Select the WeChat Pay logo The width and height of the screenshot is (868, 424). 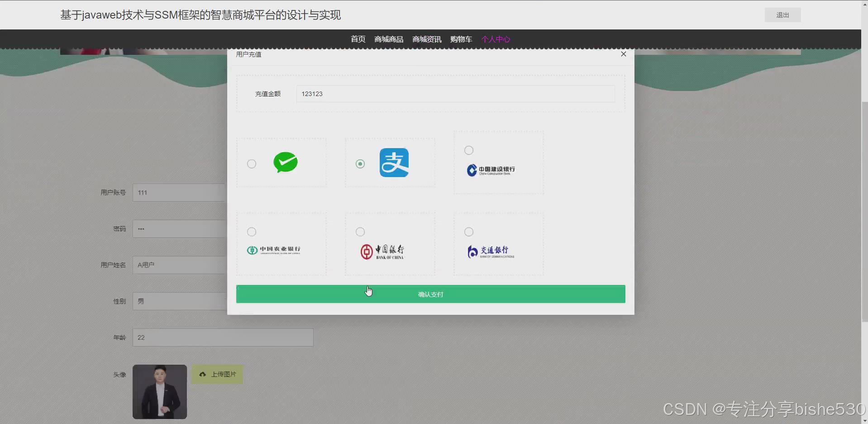286,162
